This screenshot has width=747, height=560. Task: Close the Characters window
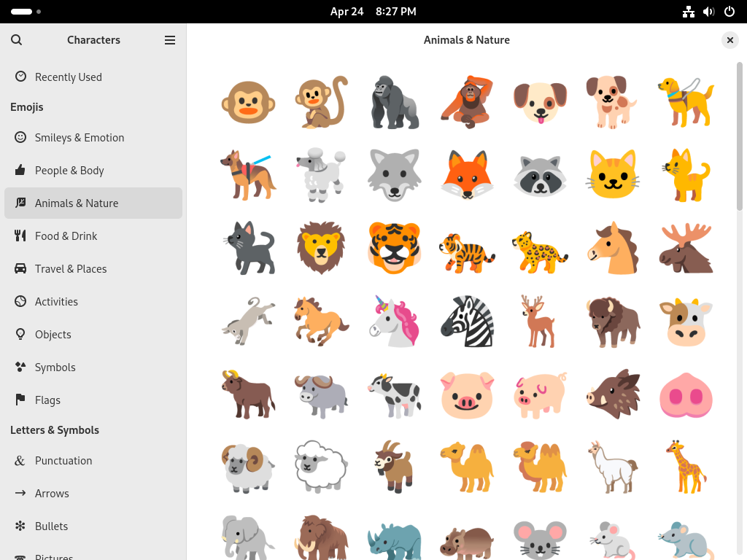(729, 40)
